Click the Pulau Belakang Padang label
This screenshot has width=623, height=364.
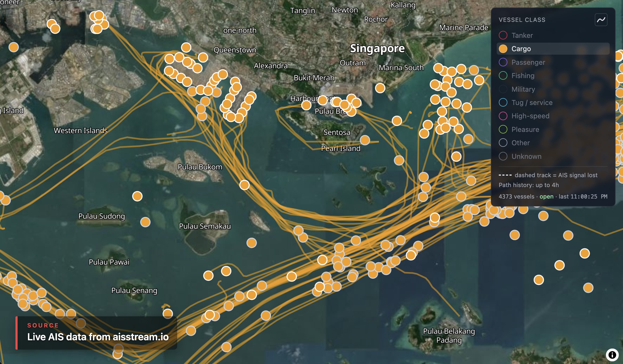(x=449, y=335)
